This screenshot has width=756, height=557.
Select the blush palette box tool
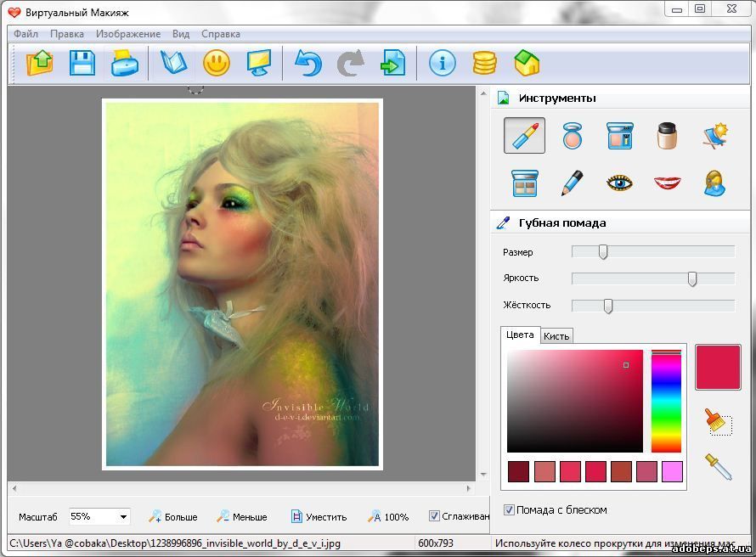(x=619, y=135)
